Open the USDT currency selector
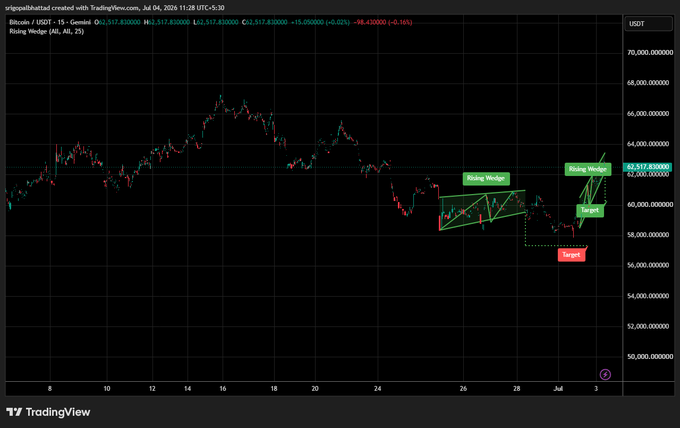Screen dimensions: 680x428 [x=648, y=24]
